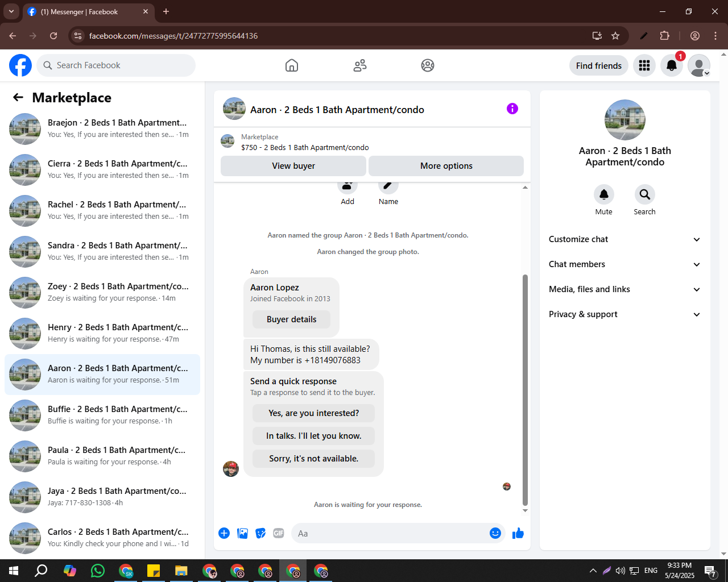Image resolution: width=728 pixels, height=582 pixels.
Task: Search within the conversation
Action: [645, 194]
